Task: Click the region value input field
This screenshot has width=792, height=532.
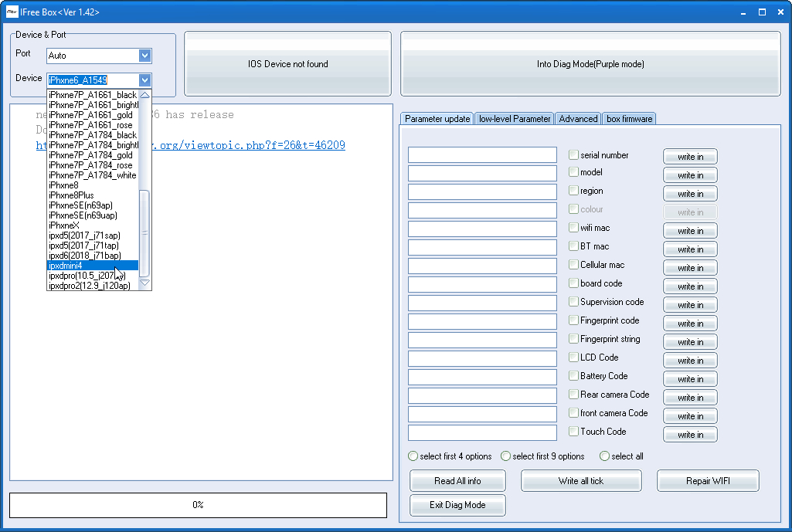Action: (482, 191)
